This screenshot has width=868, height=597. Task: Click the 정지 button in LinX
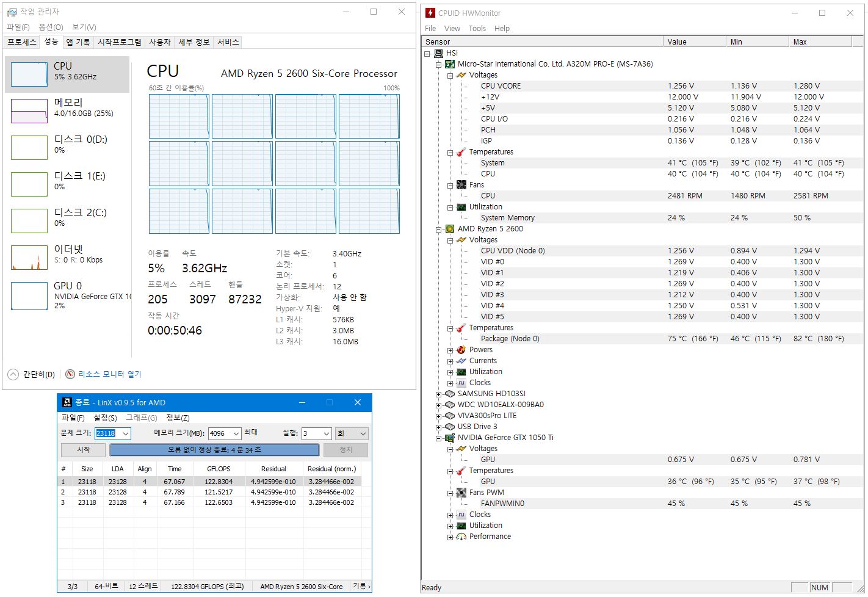(345, 450)
